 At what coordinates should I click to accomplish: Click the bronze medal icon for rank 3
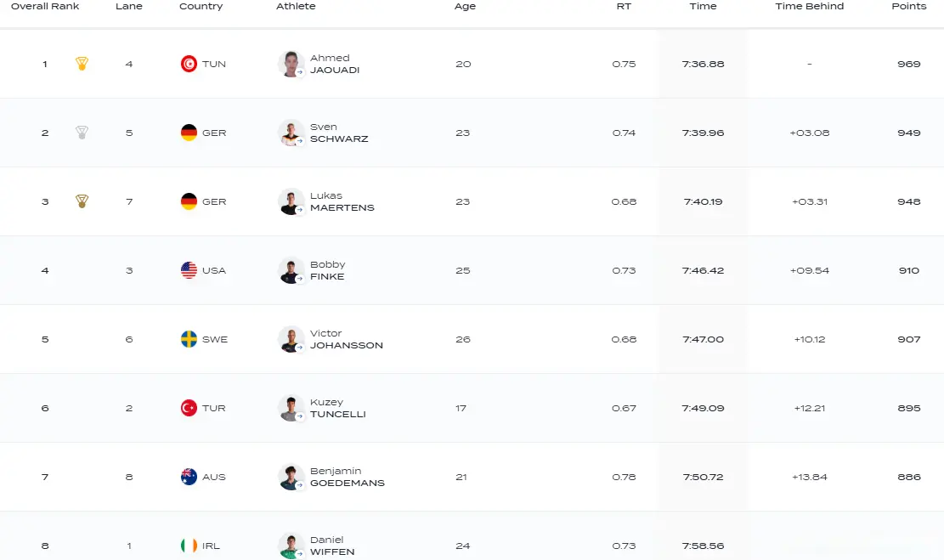82,201
